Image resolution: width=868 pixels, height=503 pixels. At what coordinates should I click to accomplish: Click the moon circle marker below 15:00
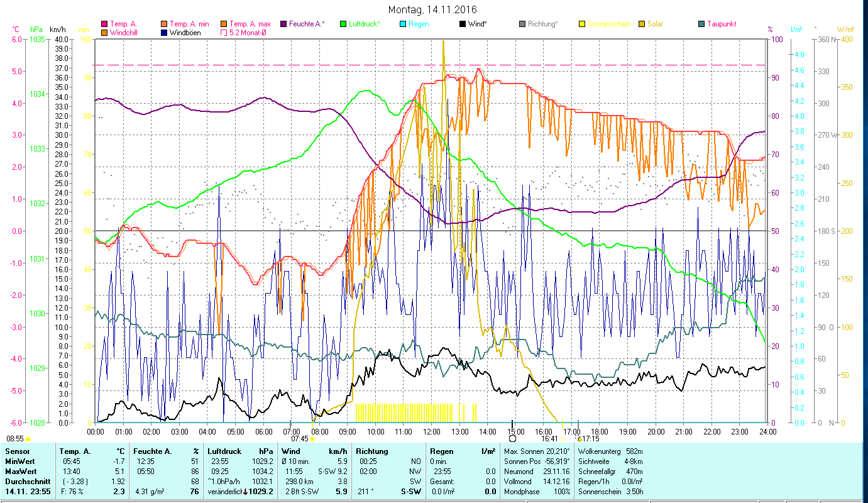tap(512, 439)
